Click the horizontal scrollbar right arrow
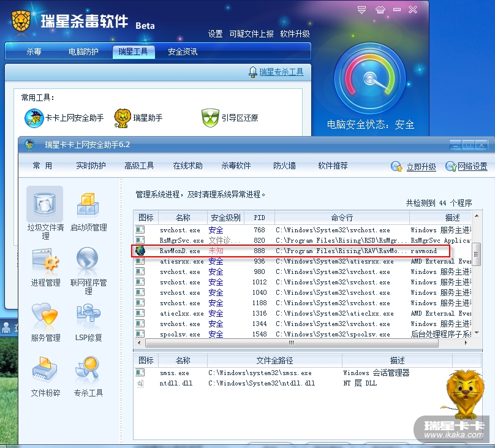The width and height of the screenshot is (495, 448). coord(466,343)
